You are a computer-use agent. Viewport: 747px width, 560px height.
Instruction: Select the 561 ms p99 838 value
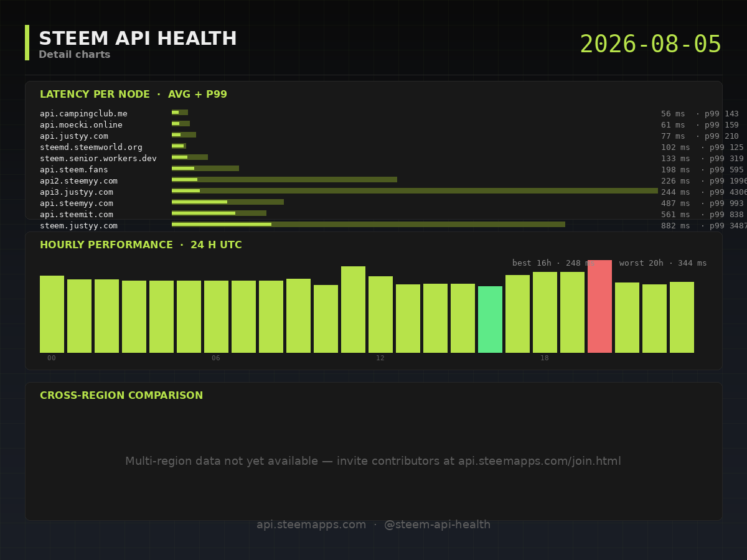click(702, 215)
